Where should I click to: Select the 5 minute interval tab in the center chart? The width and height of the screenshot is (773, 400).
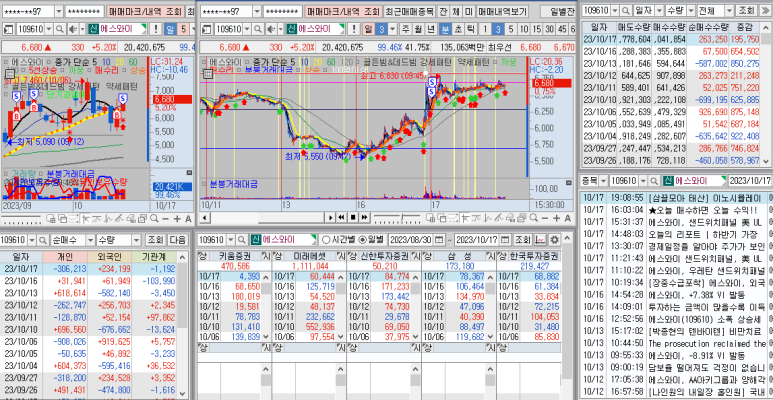tap(511, 29)
